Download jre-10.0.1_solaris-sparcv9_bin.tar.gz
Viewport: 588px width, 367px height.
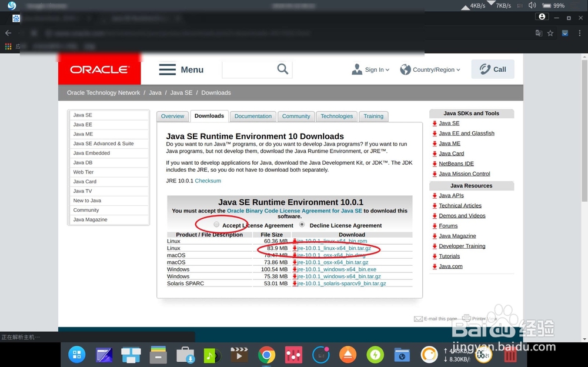coord(342,283)
